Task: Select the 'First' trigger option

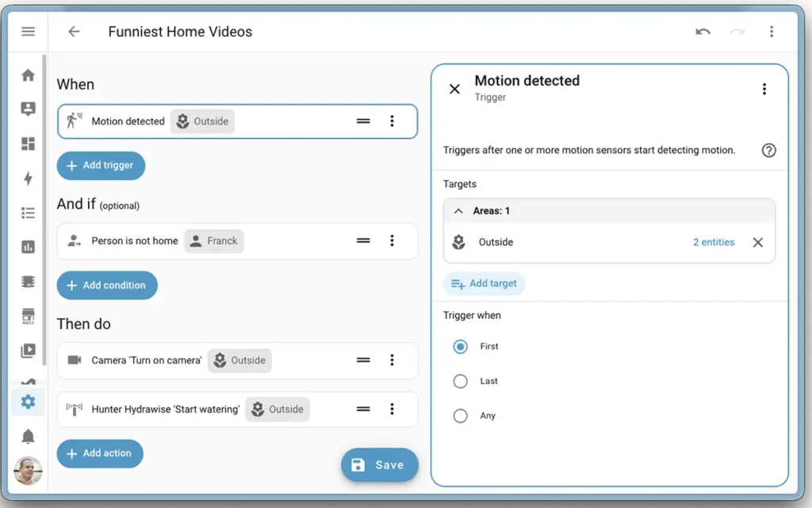Action: tap(461, 346)
